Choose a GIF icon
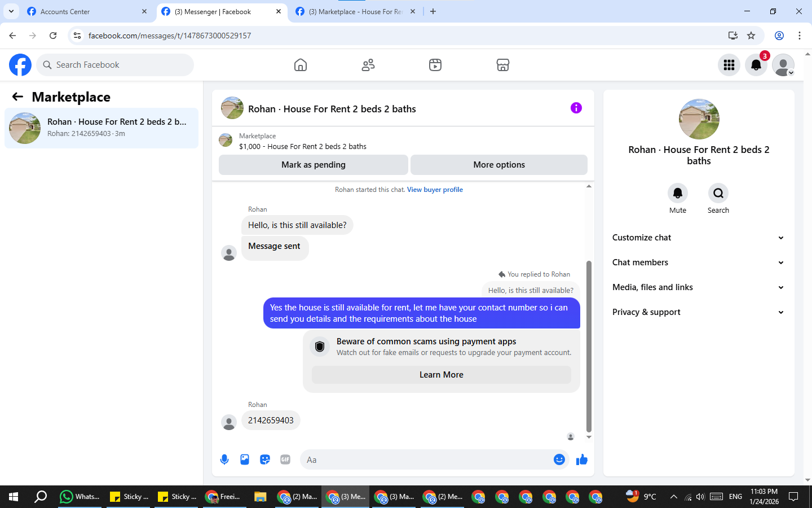Viewport: 812px width, 508px height. pos(285,459)
